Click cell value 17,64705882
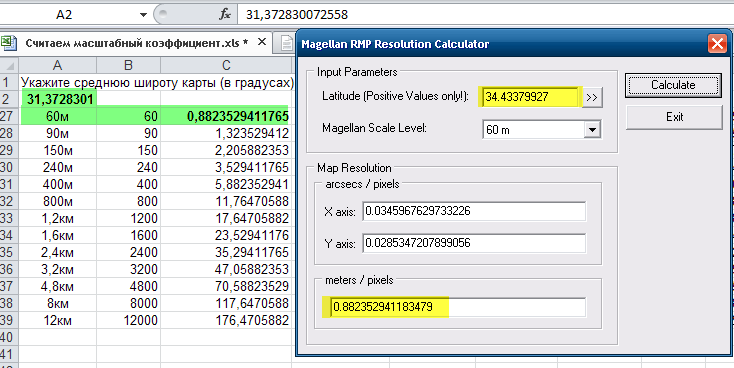The width and height of the screenshot is (734, 368). pyautogui.click(x=226, y=218)
